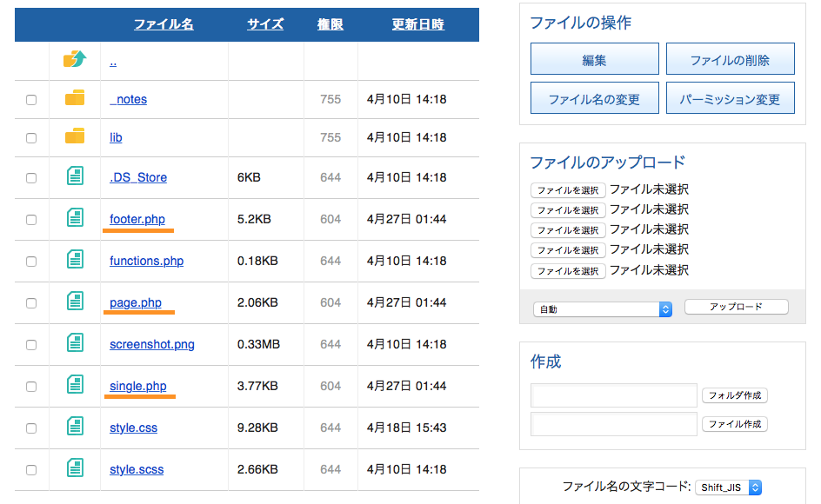Viewport: 821px width, 504px height.
Task: Click the functions.php file icon
Action: (75, 259)
